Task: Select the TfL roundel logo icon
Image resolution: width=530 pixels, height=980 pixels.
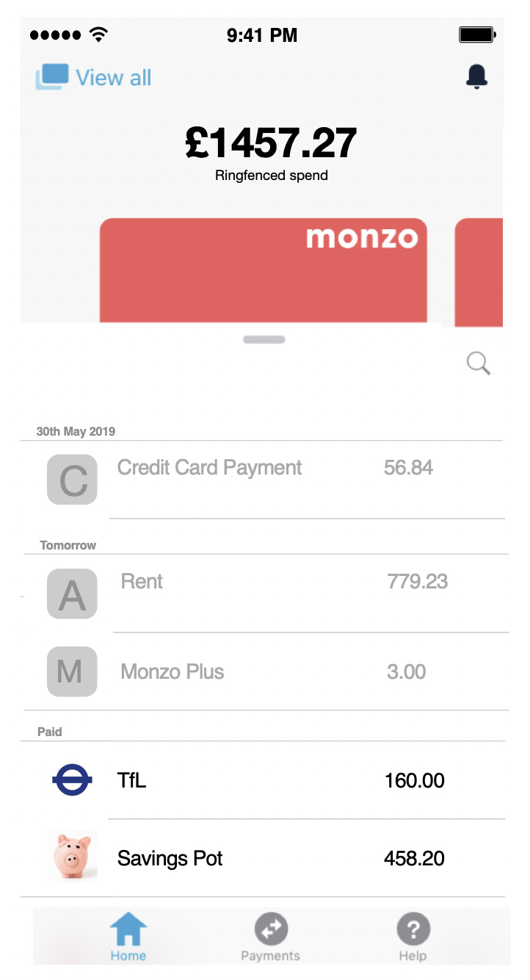Action: tap(72, 780)
